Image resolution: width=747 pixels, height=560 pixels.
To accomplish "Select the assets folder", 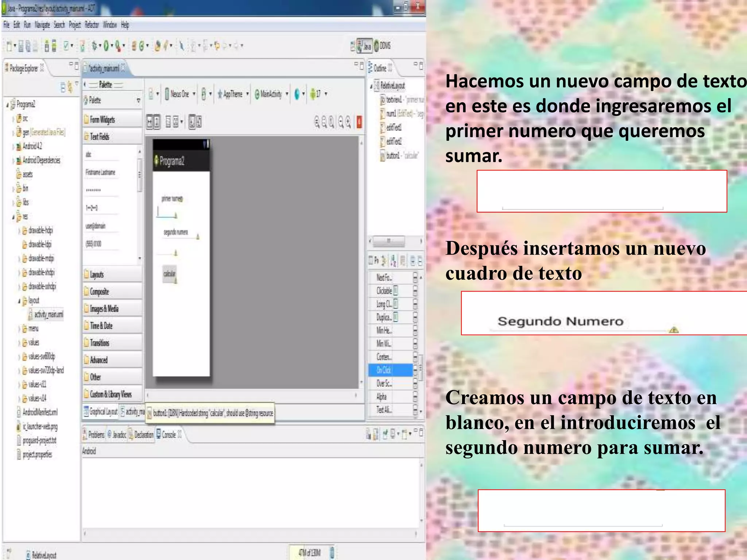I will point(24,174).
